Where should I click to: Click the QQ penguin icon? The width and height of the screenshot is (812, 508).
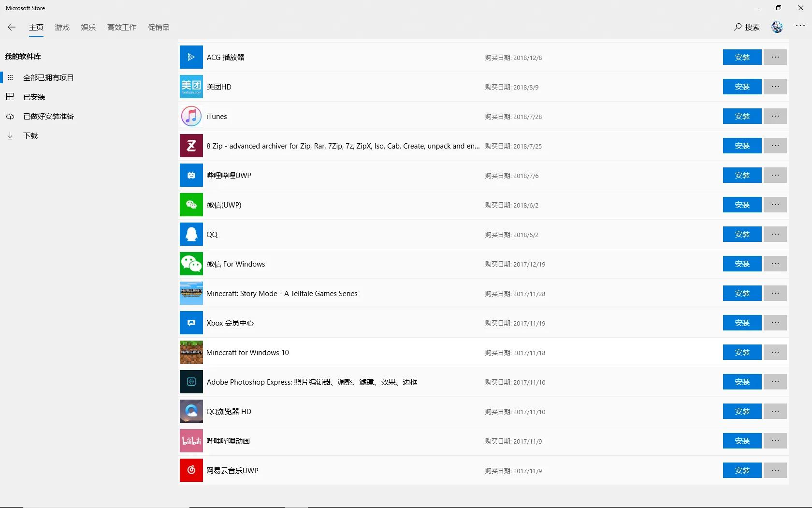click(x=191, y=234)
